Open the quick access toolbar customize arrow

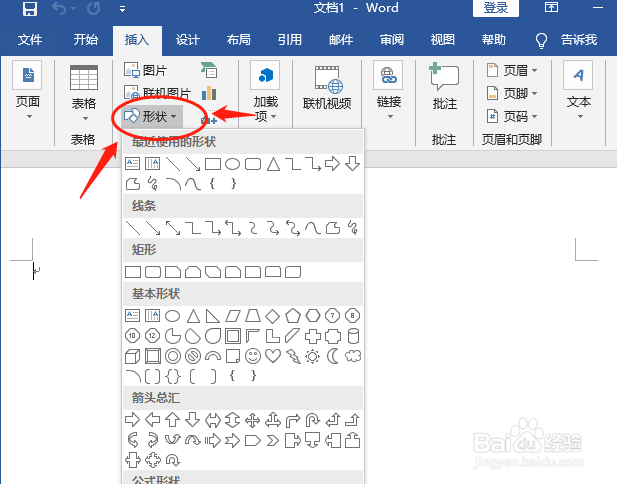[x=122, y=9]
